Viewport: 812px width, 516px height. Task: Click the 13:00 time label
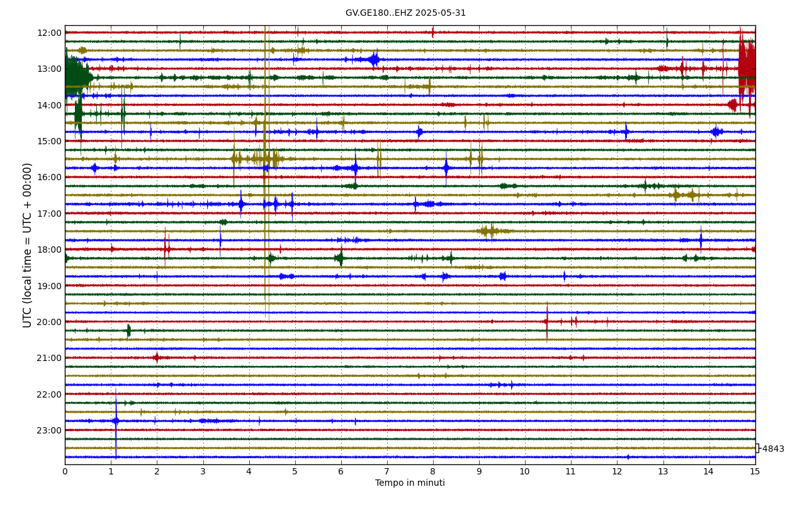tap(49, 69)
